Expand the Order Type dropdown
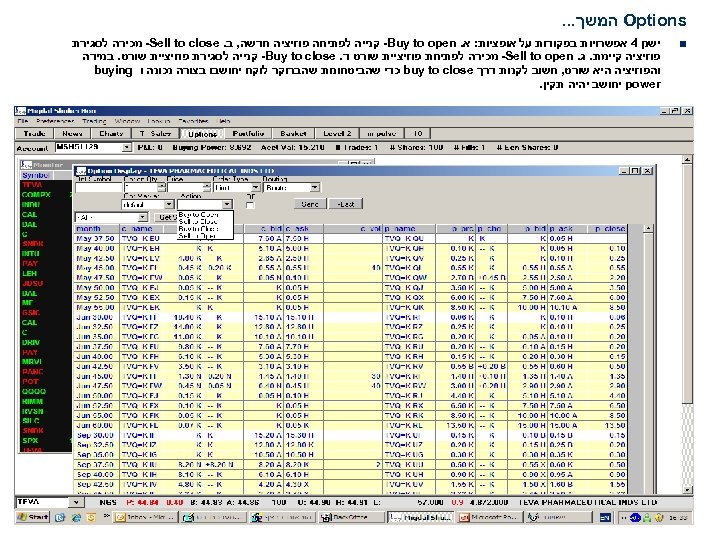The image size is (720, 540). [256, 188]
